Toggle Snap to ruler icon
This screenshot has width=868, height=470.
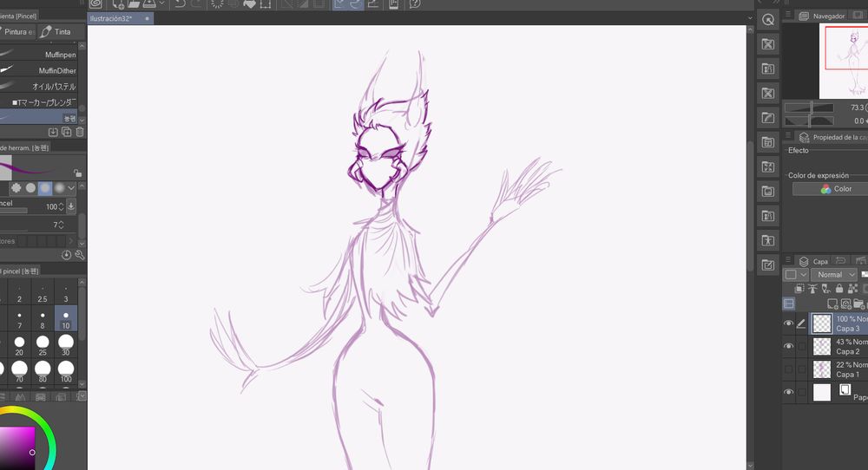339,3
